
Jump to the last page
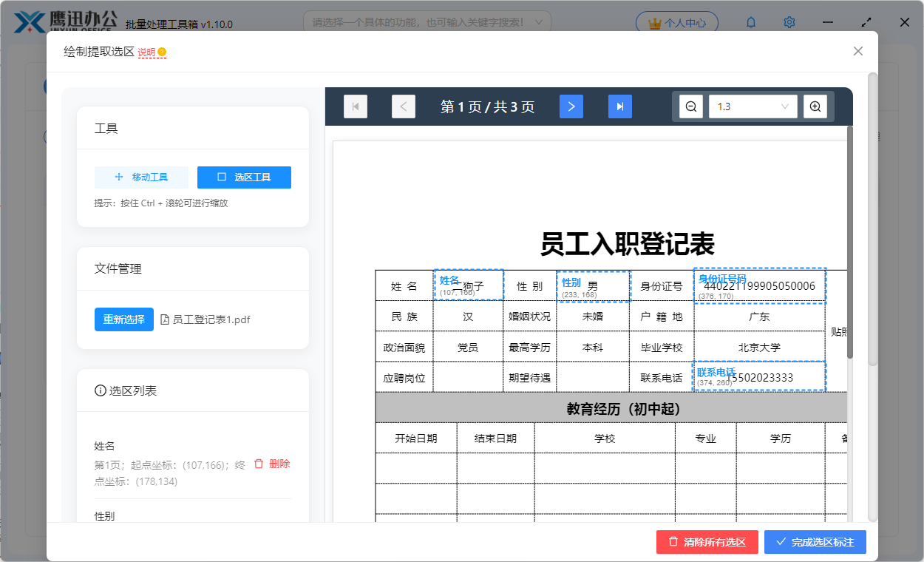tap(620, 106)
